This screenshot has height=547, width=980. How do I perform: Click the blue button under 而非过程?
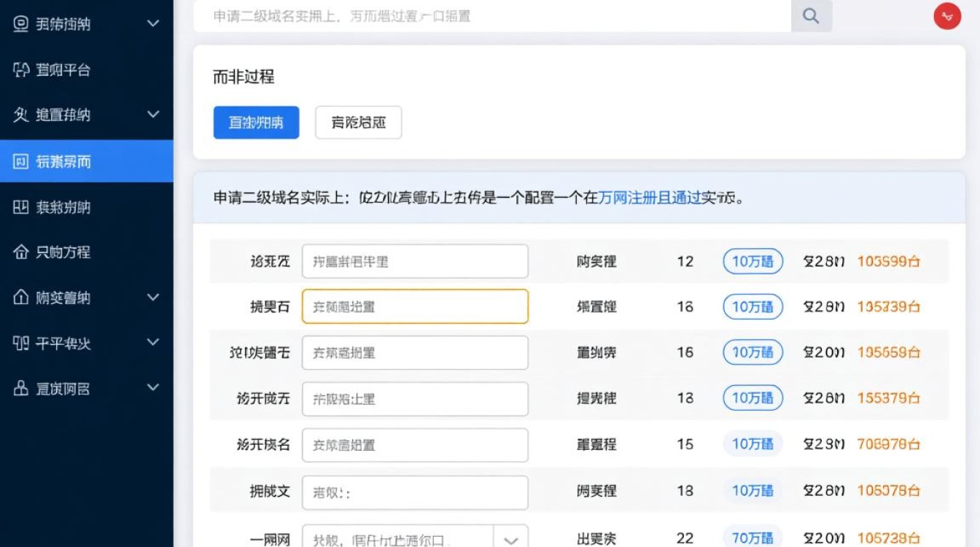coord(256,123)
